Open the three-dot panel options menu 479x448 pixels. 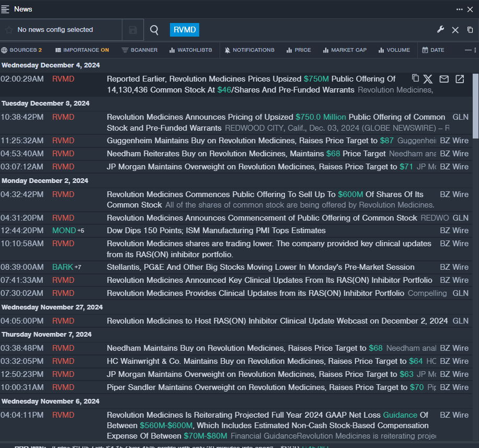coord(459,9)
